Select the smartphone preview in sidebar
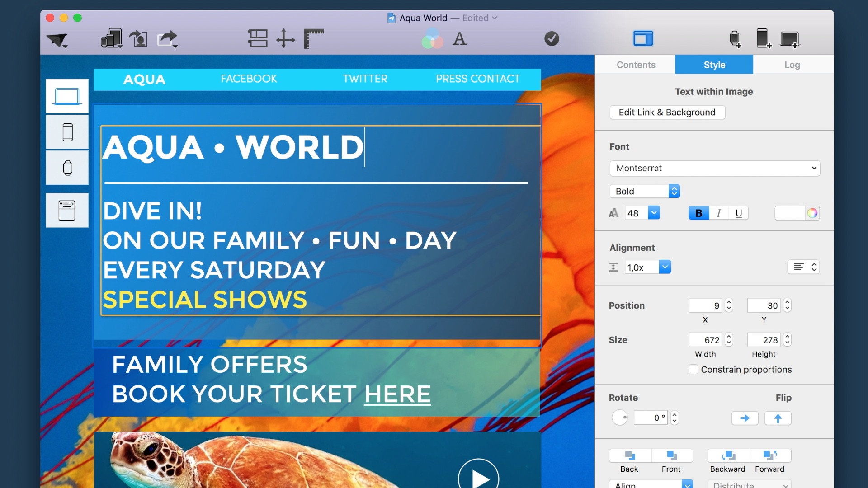Image resolution: width=868 pixels, height=488 pixels. click(x=67, y=132)
